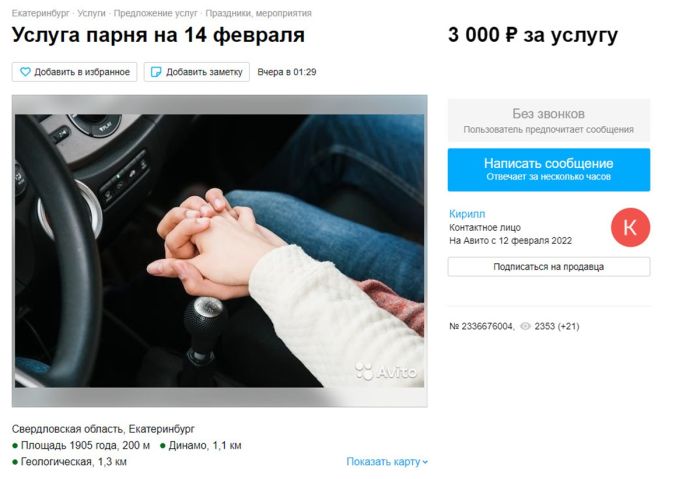
Task: Click the note icon beside Добавить заметку
Action: pyautogui.click(x=156, y=72)
